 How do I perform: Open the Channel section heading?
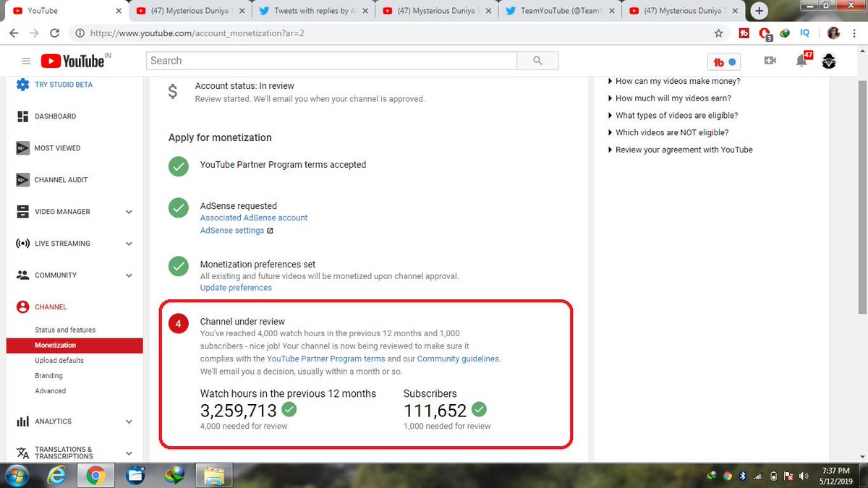[x=51, y=307]
